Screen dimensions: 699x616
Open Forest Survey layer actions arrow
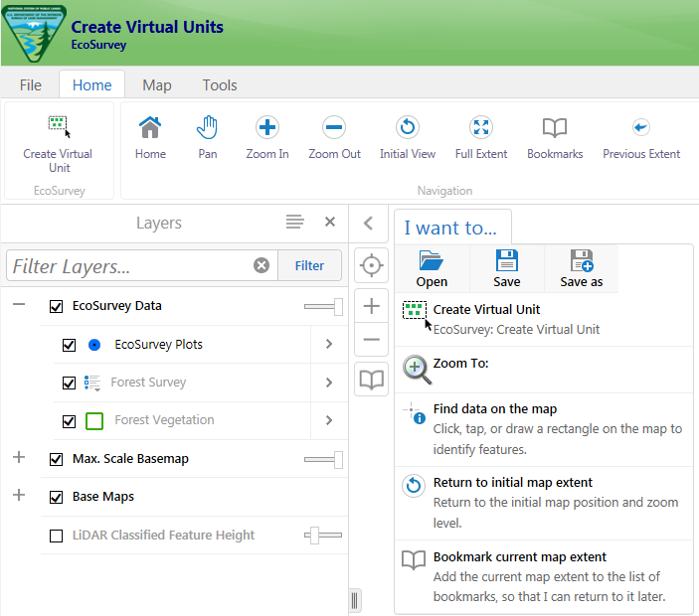[x=329, y=383]
